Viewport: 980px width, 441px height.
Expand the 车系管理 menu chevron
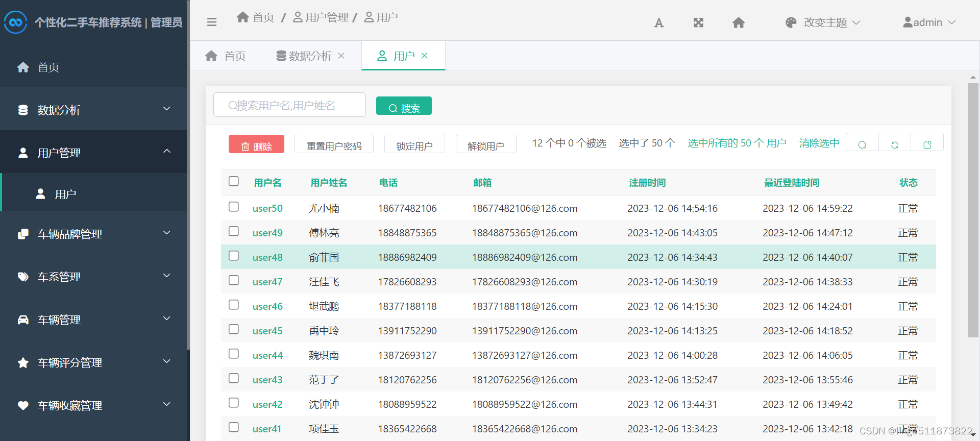(166, 276)
